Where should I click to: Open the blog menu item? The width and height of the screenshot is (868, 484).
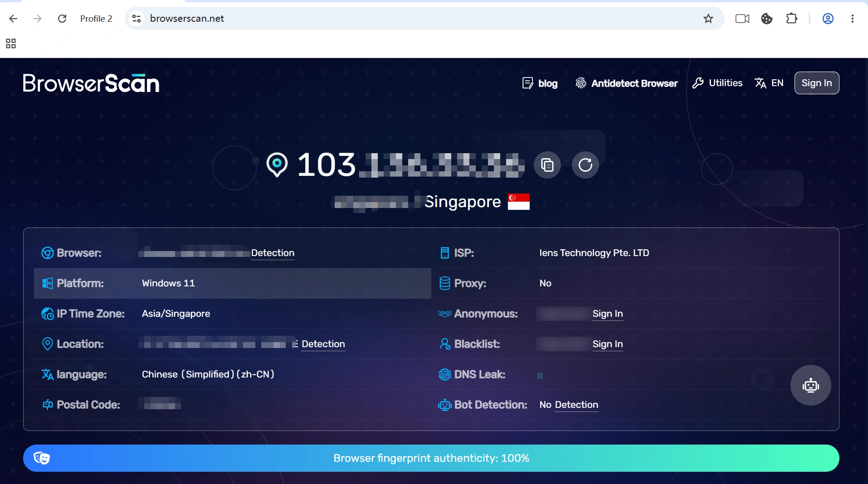pos(540,83)
